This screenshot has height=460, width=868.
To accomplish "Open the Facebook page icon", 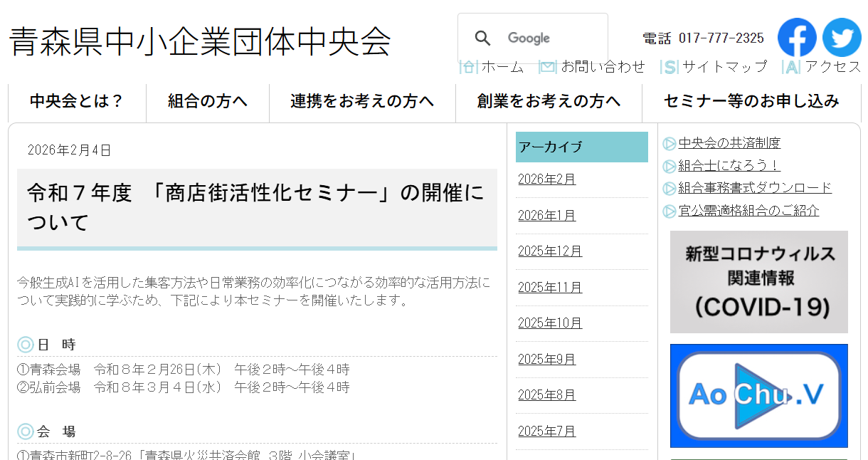I will (x=797, y=38).
